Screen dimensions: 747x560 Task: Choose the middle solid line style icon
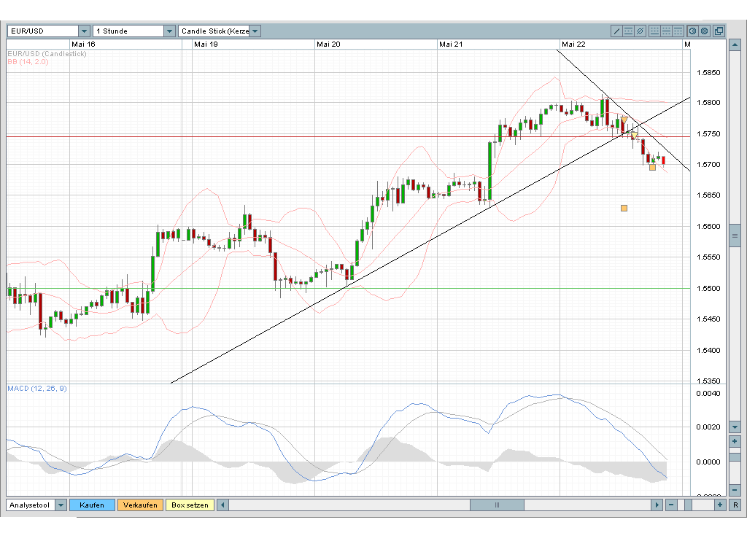[x=666, y=31]
